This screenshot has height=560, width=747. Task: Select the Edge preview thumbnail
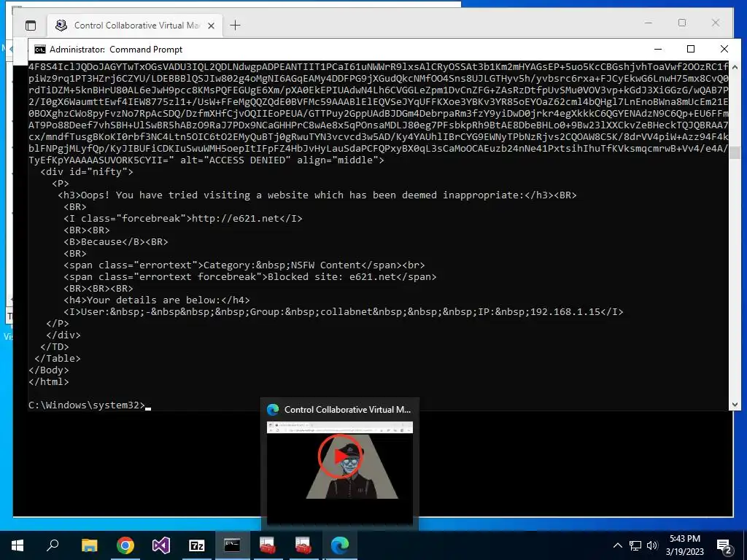[340, 472]
